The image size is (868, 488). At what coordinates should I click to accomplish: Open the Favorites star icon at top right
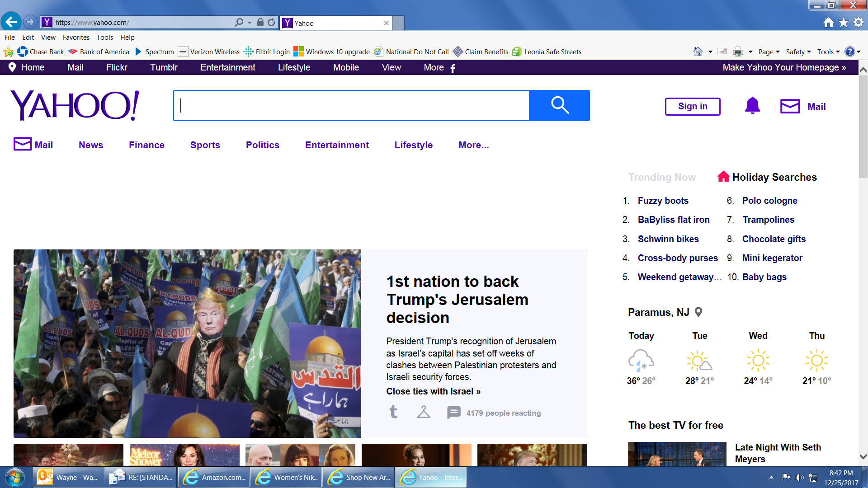coord(844,22)
